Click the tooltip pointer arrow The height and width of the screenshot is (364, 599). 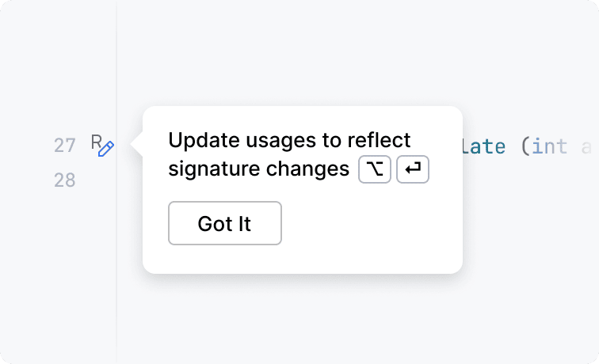[x=136, y=145]
